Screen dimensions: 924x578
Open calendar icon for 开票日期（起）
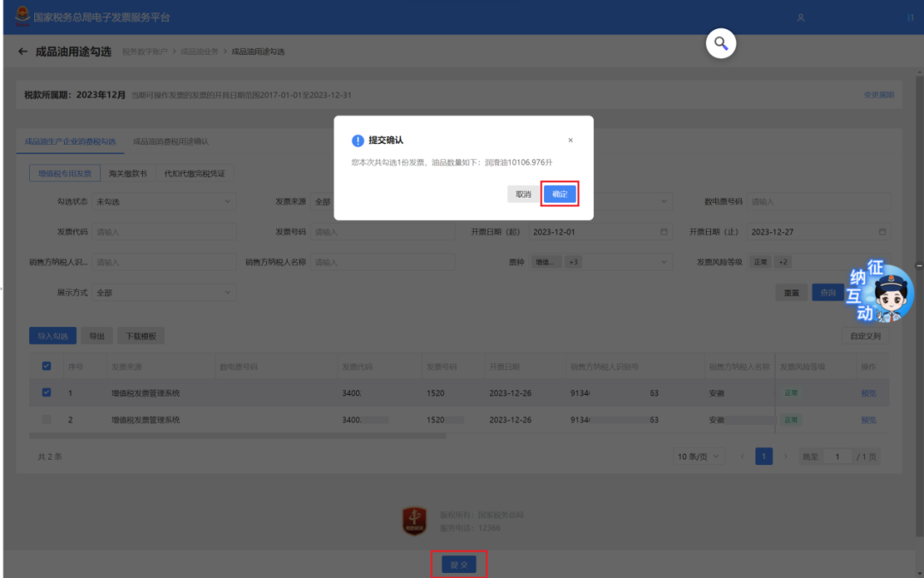(x=664, y=232)
